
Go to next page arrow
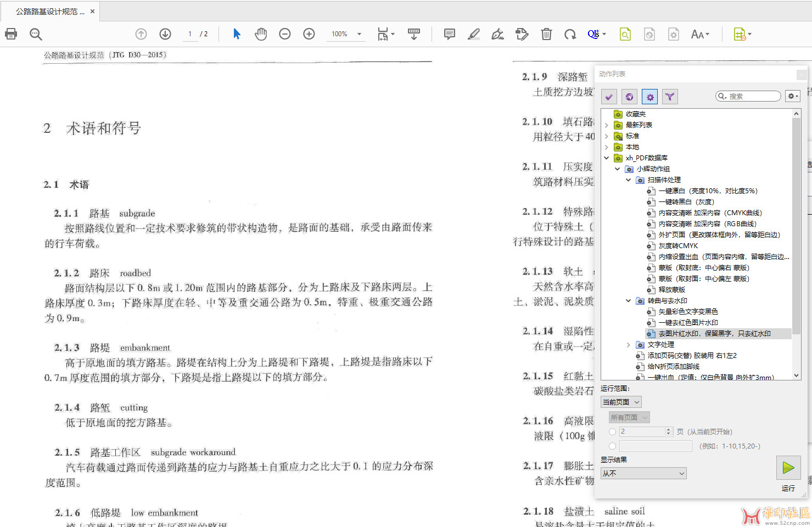tap(165, 34)
